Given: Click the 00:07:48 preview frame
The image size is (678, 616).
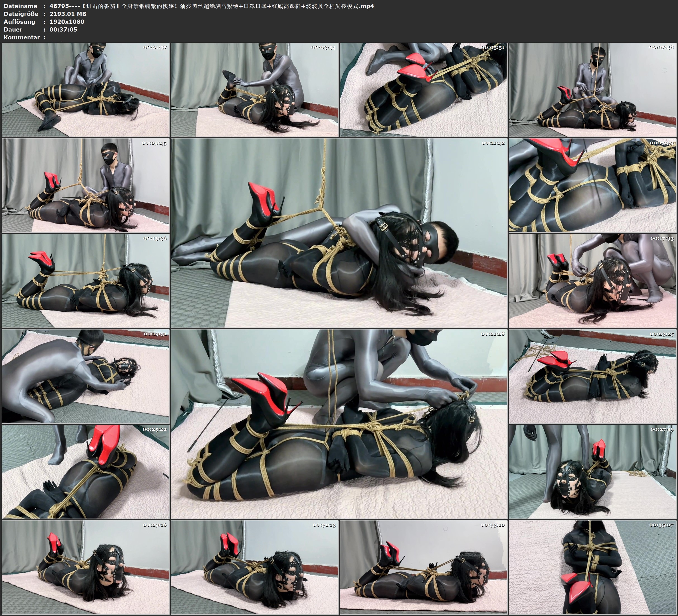Looking at the screenshot, I should 593,90.
